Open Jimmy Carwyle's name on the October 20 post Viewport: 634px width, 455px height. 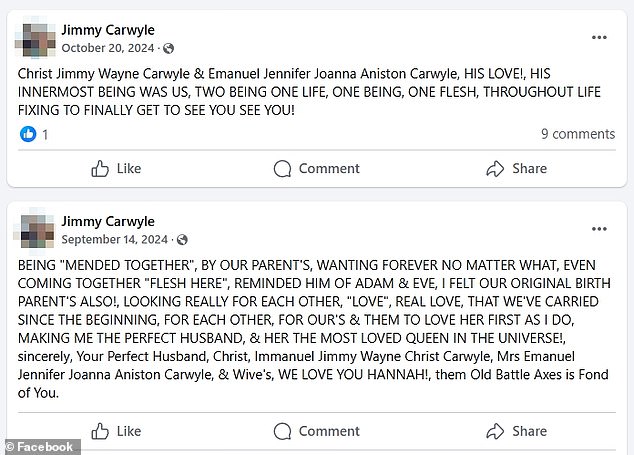click(x=108, y=30)
